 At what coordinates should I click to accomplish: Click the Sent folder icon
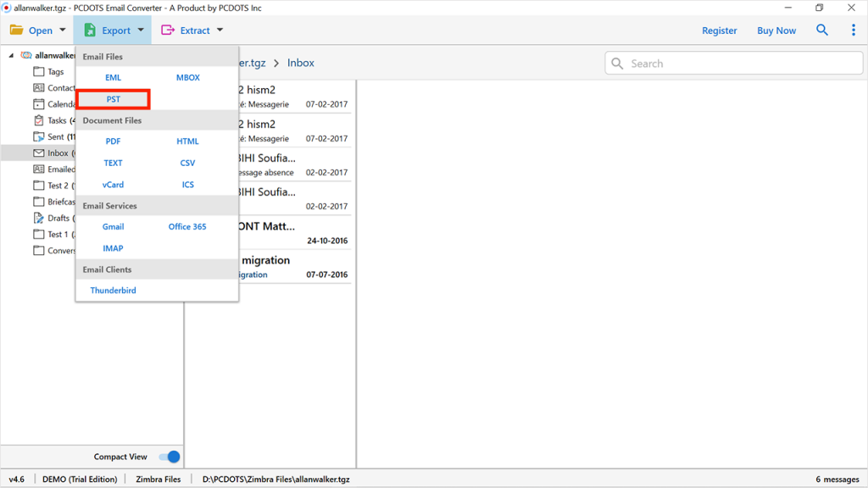tap(39, 136)
